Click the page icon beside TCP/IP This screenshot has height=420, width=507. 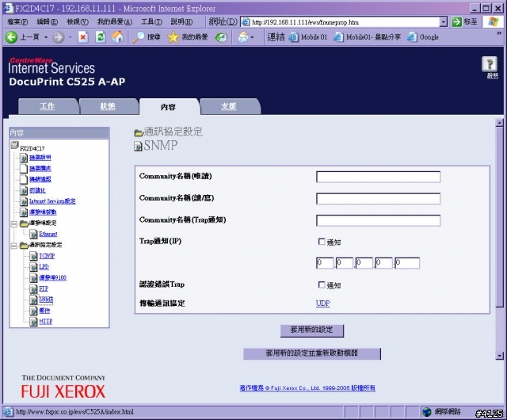point(33,256)
